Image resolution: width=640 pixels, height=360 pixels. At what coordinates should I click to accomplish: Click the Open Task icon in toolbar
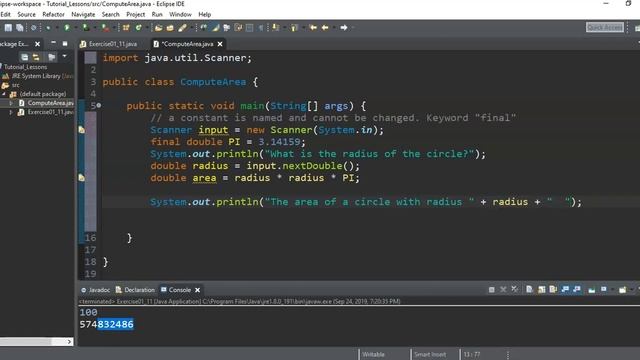(170, 27)
